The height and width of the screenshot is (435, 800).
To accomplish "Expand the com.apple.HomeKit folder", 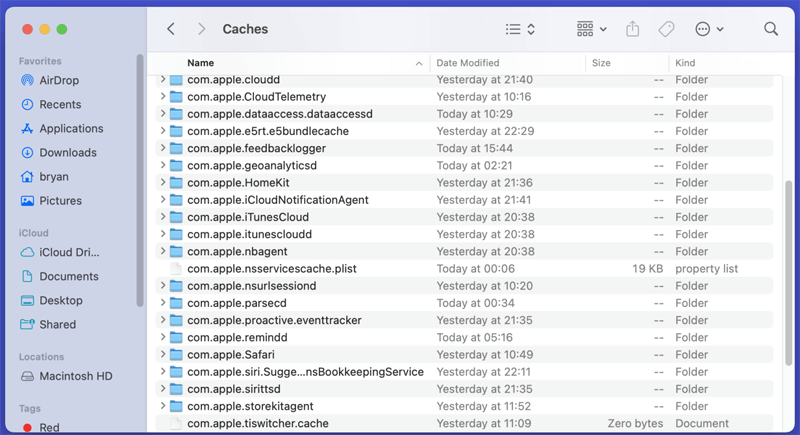I will point(163,183).
